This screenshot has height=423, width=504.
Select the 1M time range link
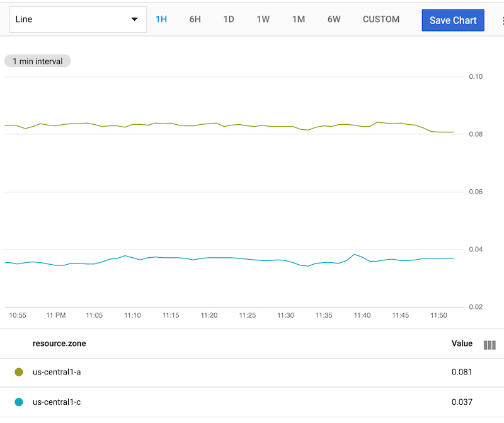coord(298,19)
